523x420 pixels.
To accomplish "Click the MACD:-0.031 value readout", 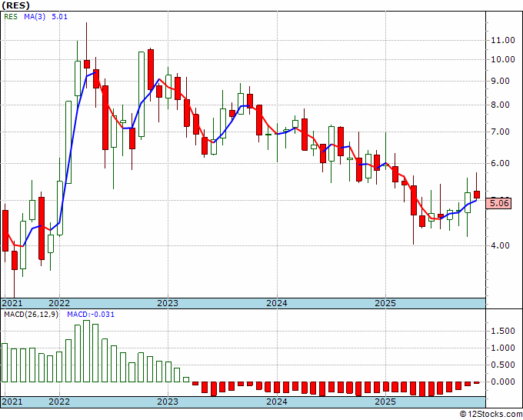I will [x=91, y=315].
